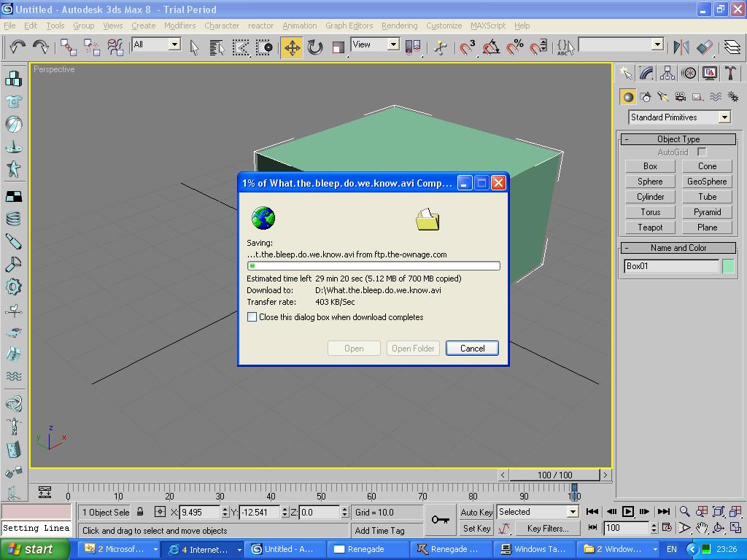Open the Modify tab in the command panel
This screenshot has height=560, width=747.
646,73
